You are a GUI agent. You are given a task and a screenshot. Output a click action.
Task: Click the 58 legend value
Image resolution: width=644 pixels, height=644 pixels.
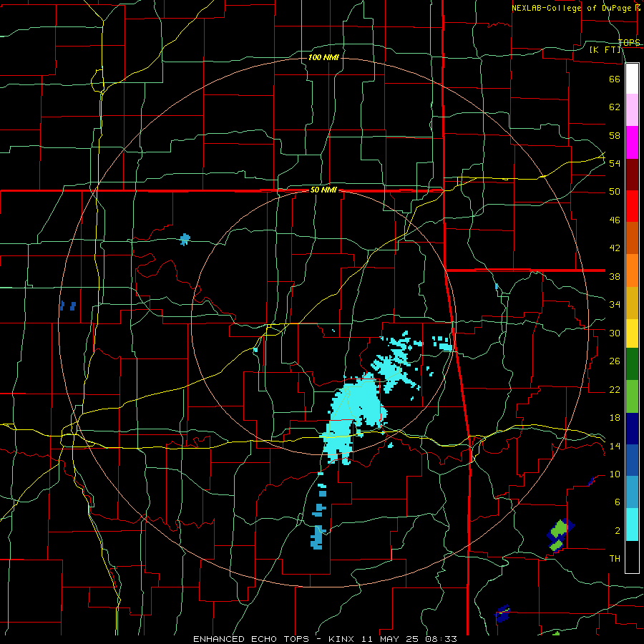pos(615,135)
